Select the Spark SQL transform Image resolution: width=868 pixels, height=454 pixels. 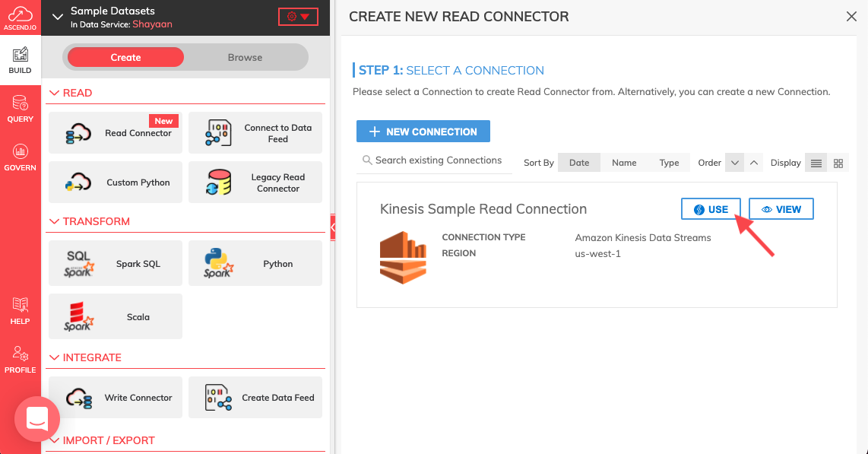tap(115, 264)
